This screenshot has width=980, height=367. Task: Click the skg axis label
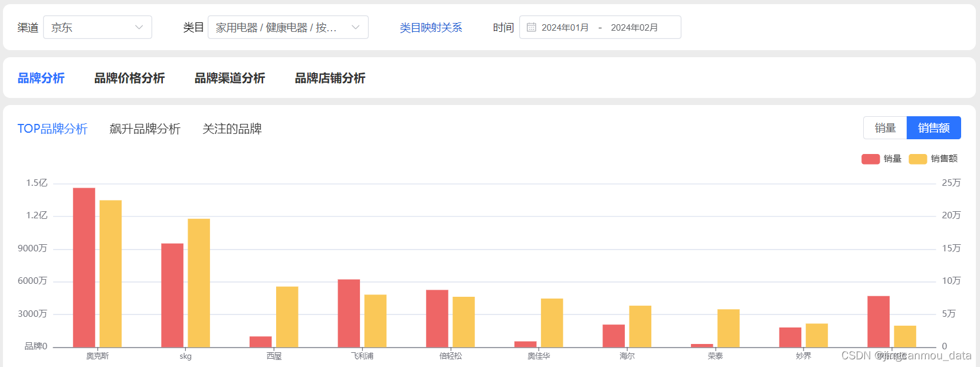(186, 356)
